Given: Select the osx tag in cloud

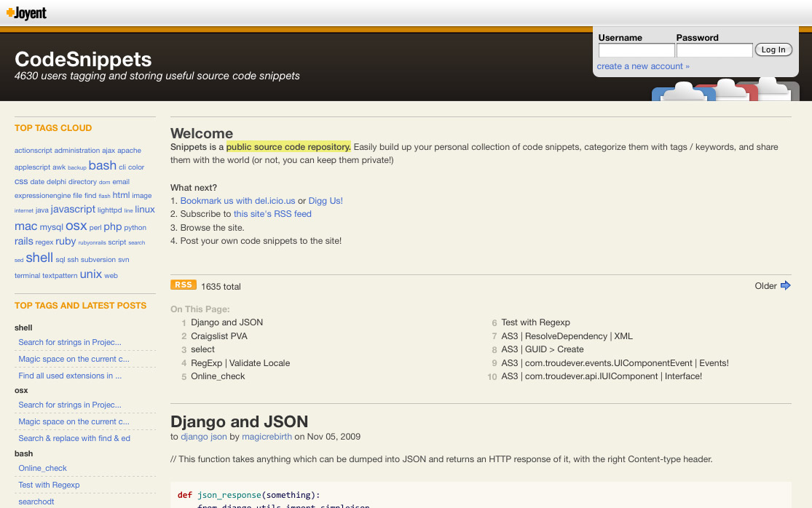Looking at the screenshot, I should coord(76,226).
